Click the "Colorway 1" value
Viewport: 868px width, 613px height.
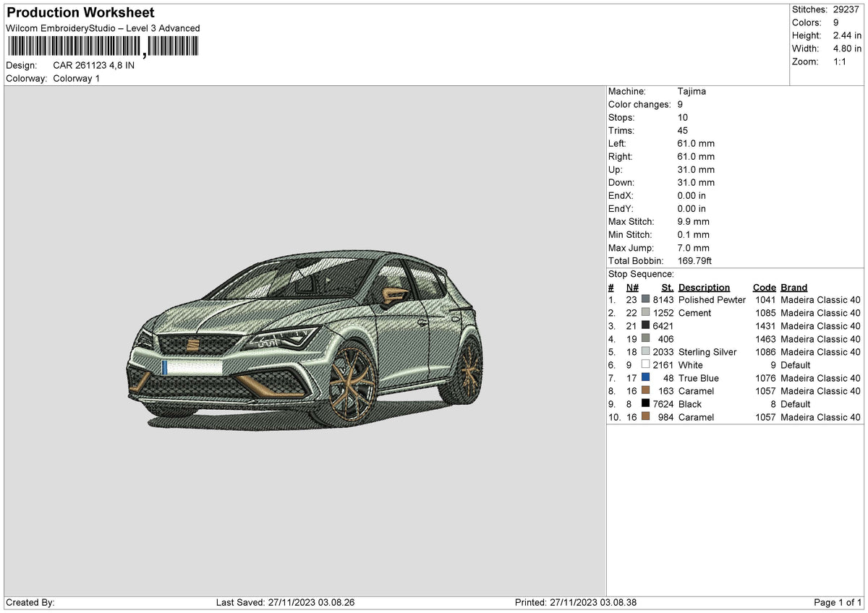point(77,78)
